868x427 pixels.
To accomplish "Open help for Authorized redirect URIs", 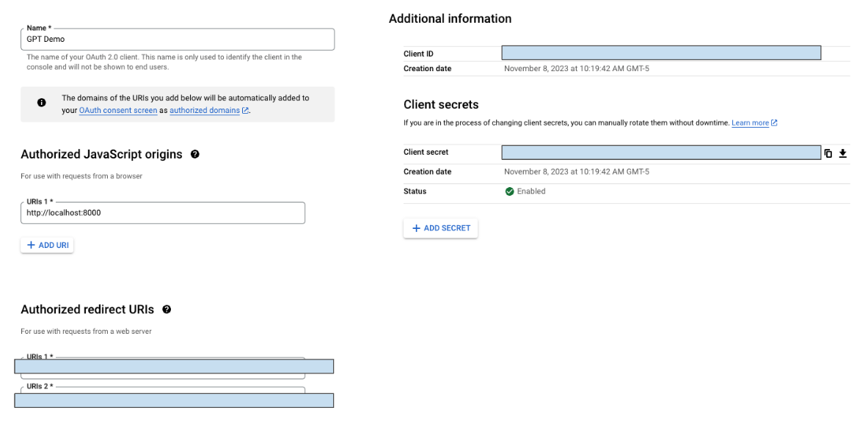I will (167, 310).
